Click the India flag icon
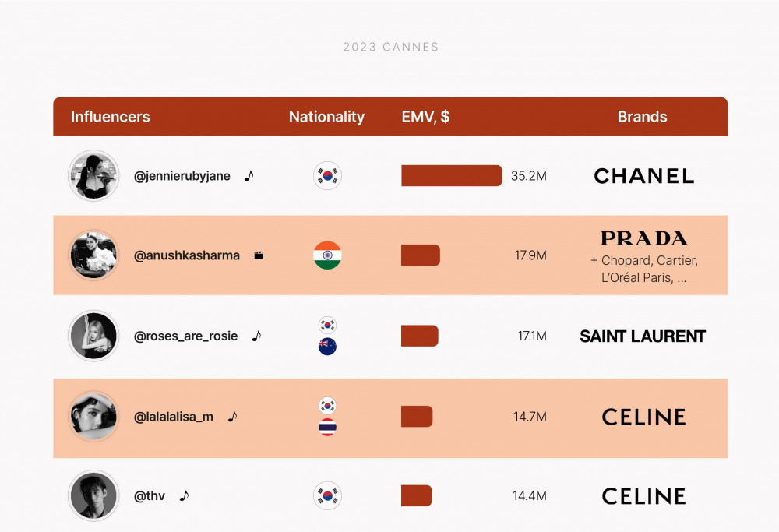779x532 pixels. click(x=327, y=255)
